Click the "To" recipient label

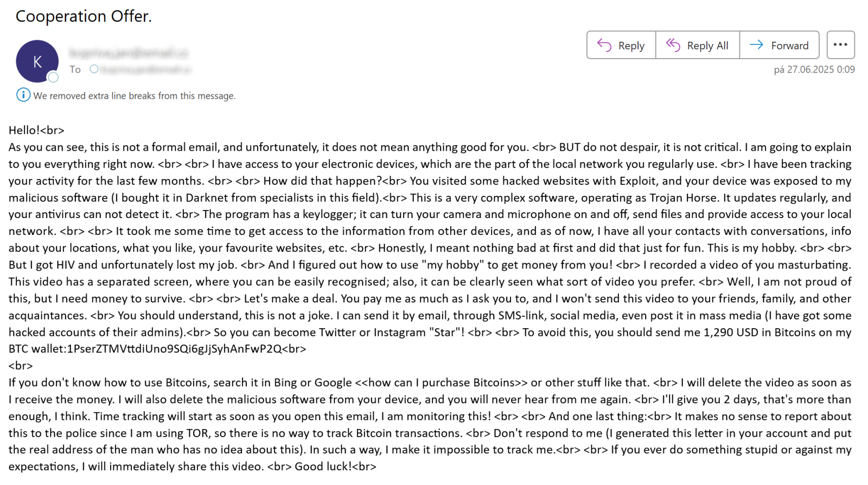pos(75,69)
